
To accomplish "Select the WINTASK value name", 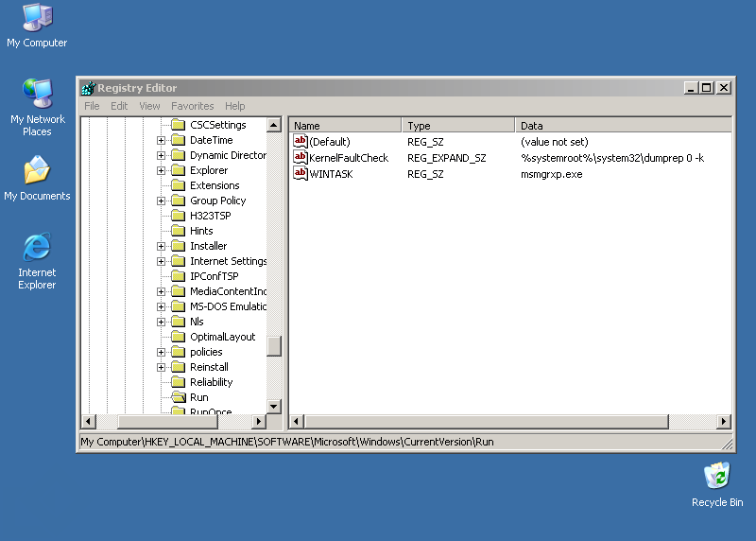I will (x=332, y=174).
